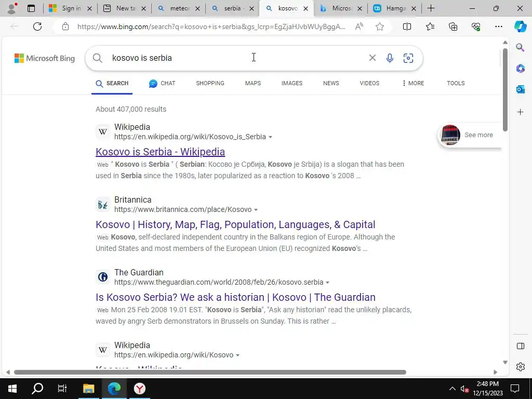Open the MORE search options dropdown
The height and width of the screenshot is (399, 532).
(413, 83)
